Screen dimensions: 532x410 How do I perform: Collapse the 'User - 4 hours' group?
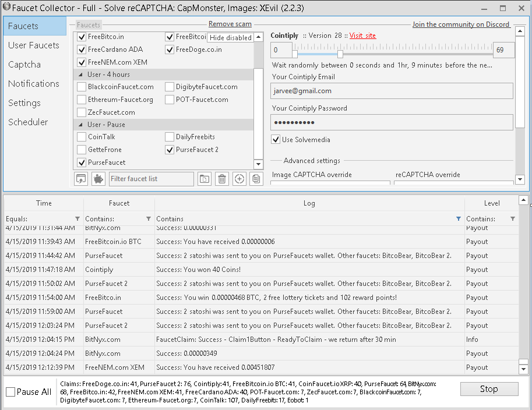[x=80, y=75]
